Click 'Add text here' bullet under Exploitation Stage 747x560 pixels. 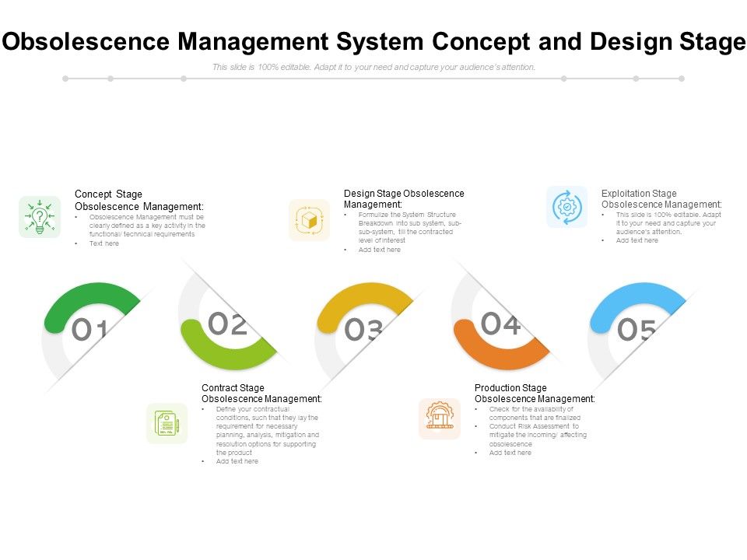coord(637,240)
